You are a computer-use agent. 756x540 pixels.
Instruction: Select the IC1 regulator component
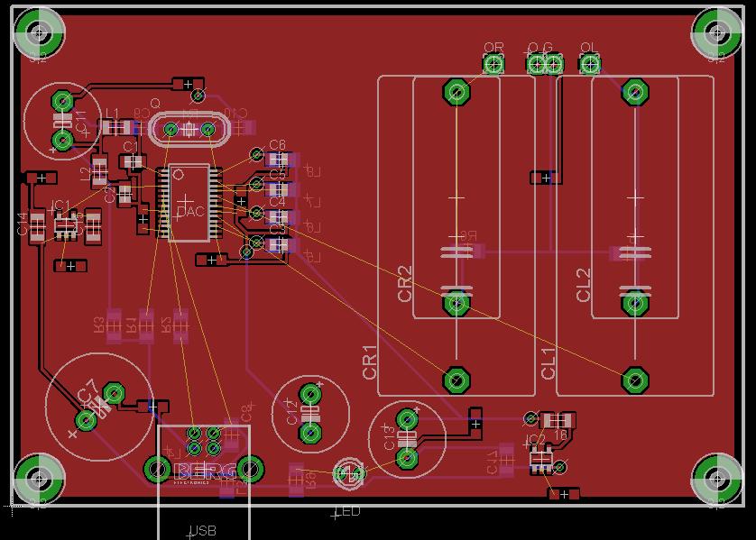tap(65, 226)
